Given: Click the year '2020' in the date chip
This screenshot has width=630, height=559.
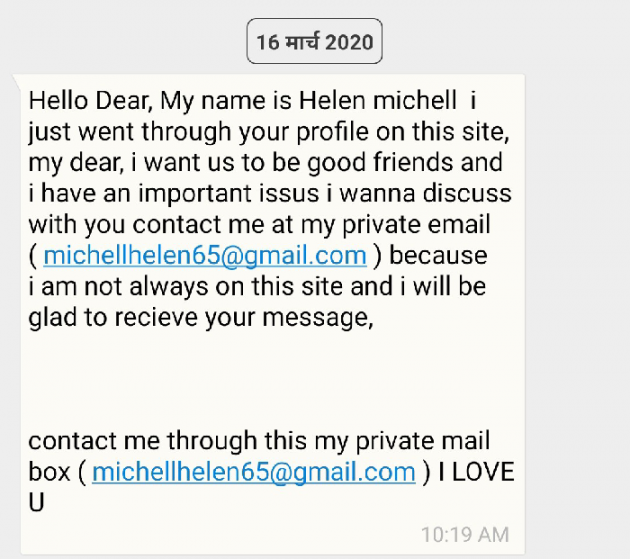Looking at the screenshot, I should point(349,43).
